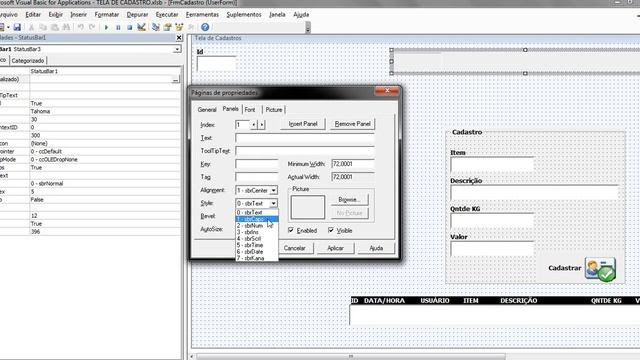The width and height of the screenshot is (640, 360).
Task: Open the Ajuda menu
Action: click(301, 15)
